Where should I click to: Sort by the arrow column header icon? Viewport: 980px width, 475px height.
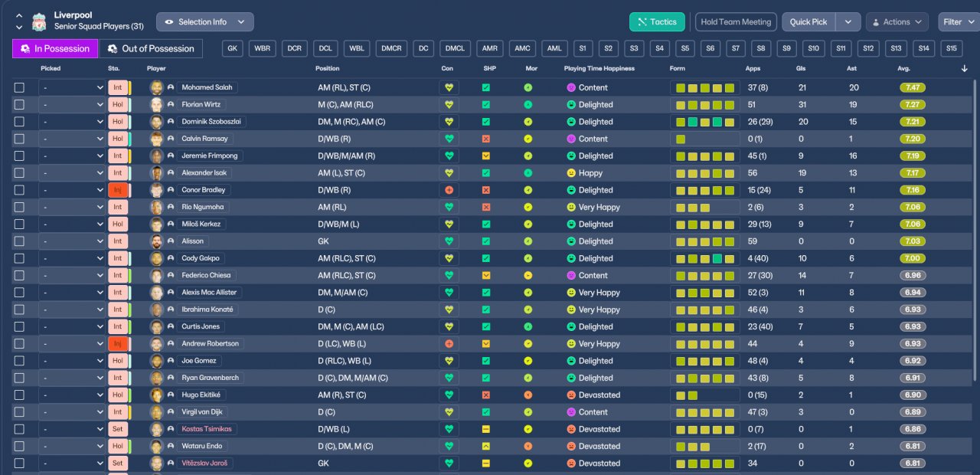tap(964, 68)
